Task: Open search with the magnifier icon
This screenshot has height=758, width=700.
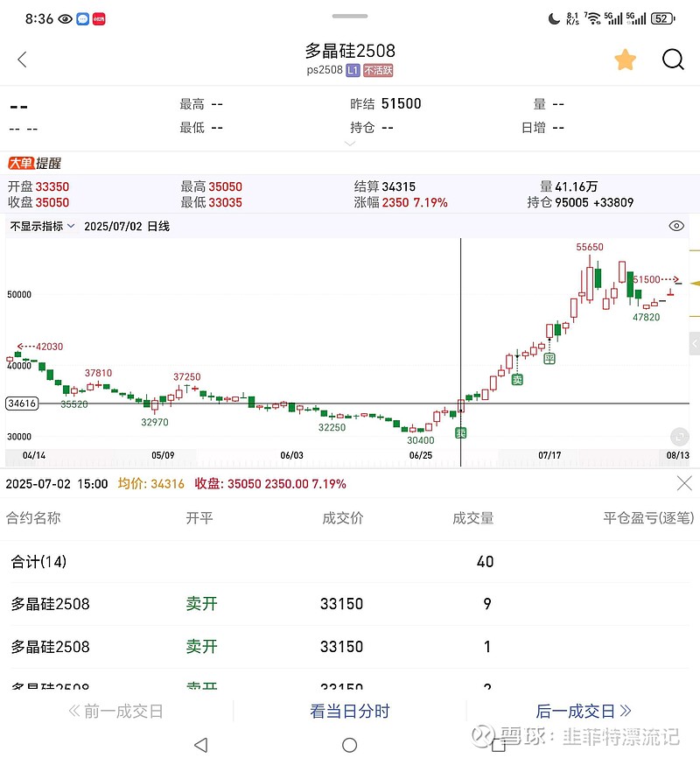Action: [x=673, y=60]
